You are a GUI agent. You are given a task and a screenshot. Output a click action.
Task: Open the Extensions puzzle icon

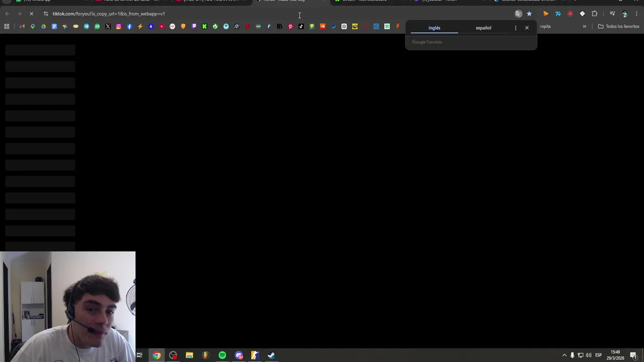(594, 14)
